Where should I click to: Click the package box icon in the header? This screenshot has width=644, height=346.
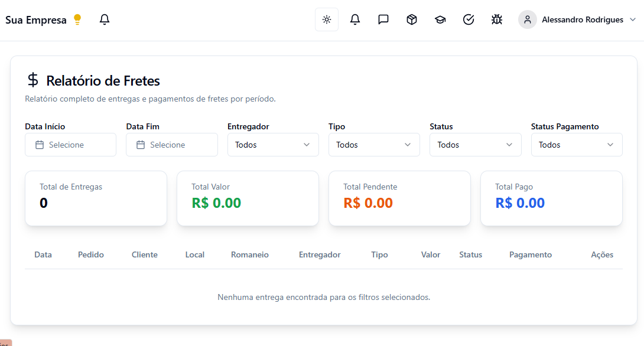pyautogui.click(x=411, y=19)
